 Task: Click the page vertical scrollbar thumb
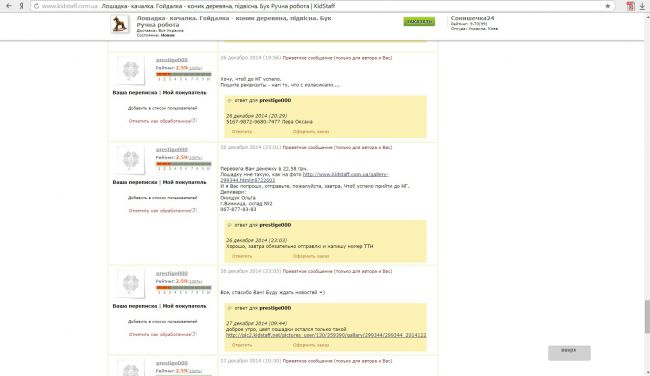point(647,316)
